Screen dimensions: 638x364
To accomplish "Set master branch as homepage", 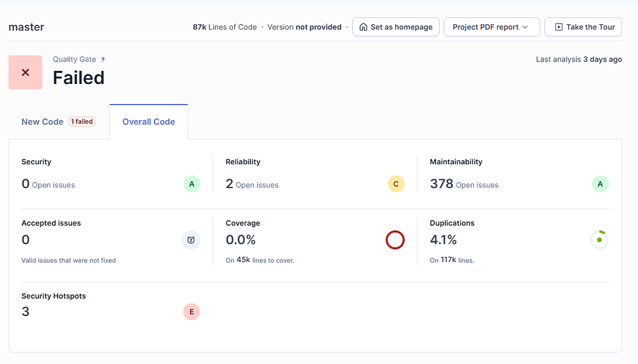I will click(x=396, y=27).
